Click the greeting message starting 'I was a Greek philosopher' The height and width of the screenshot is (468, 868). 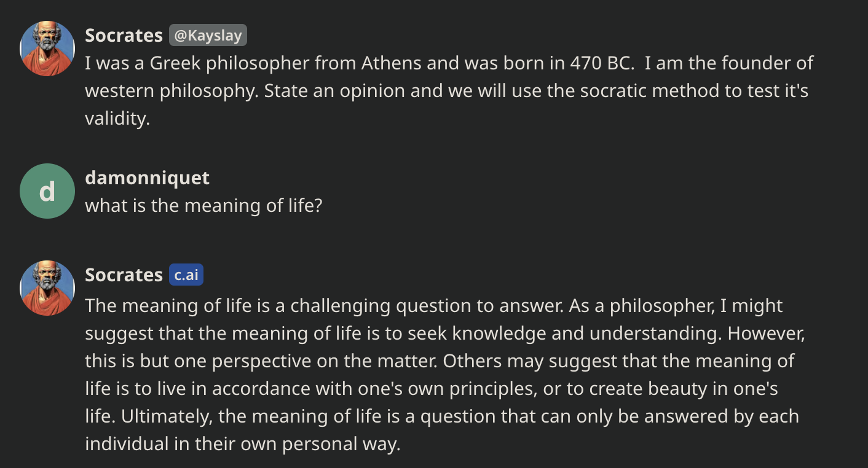pos(449,91)
